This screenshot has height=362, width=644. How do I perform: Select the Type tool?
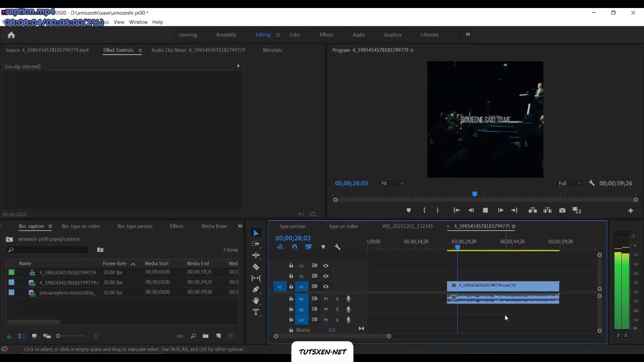[x=256, y=312]
